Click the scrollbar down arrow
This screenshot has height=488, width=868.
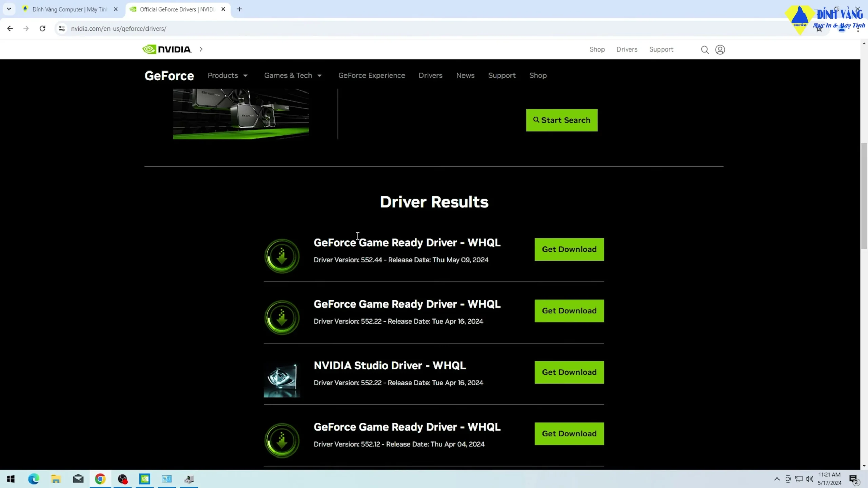[864, 466]
